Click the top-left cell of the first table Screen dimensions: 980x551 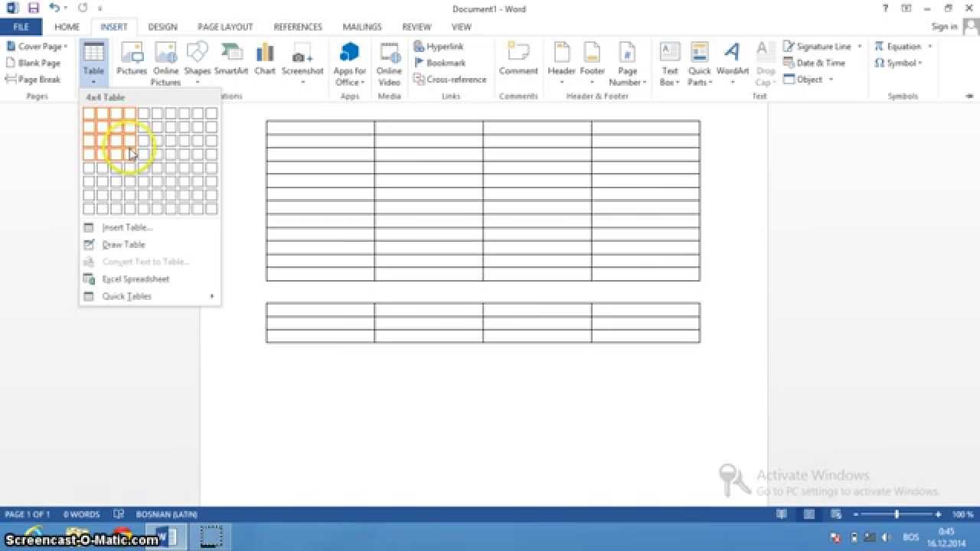[320, 127]
